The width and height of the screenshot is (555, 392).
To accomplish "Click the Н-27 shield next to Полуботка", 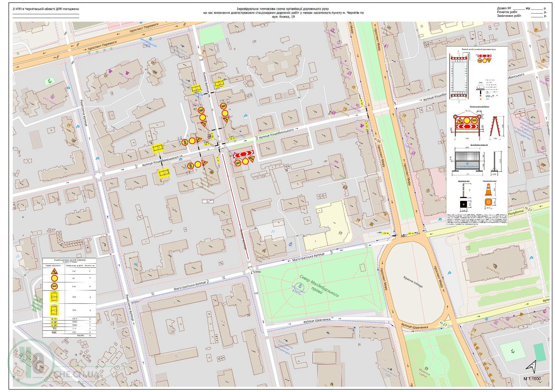I will pos(528,209).
